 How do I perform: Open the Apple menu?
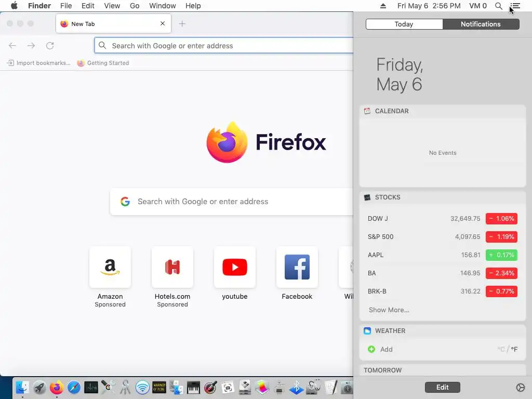(14, 6)
